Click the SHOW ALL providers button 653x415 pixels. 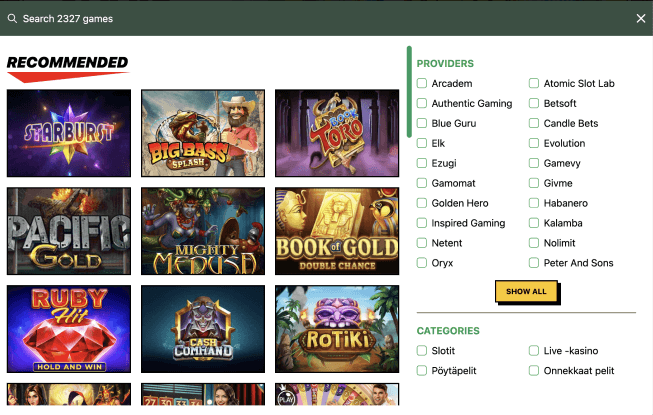click(x=526, y=291)
